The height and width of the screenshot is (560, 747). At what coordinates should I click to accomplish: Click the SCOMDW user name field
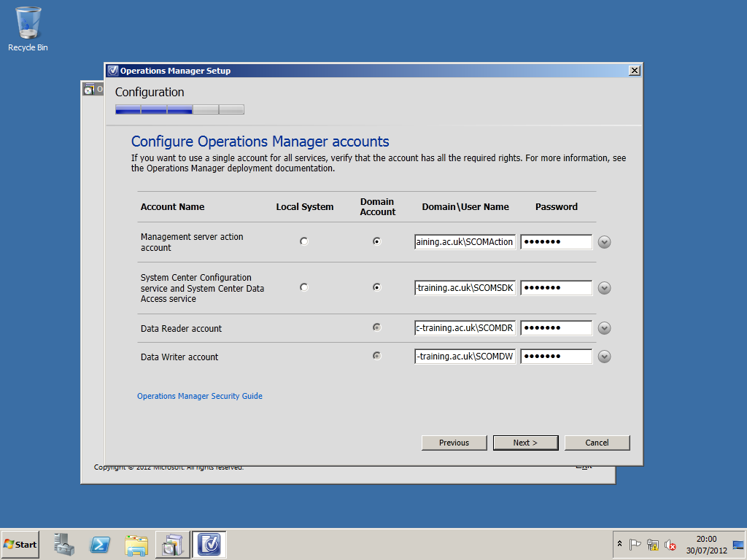point(465,356)
